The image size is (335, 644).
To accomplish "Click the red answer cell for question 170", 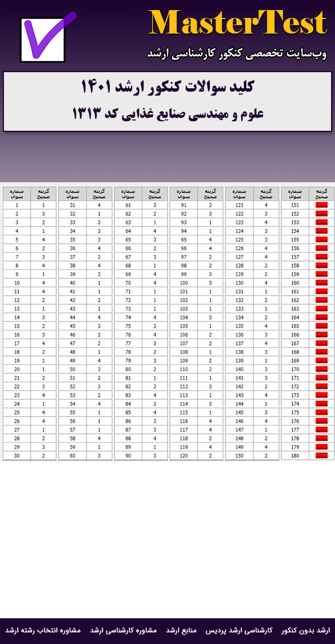I will 322,369.
